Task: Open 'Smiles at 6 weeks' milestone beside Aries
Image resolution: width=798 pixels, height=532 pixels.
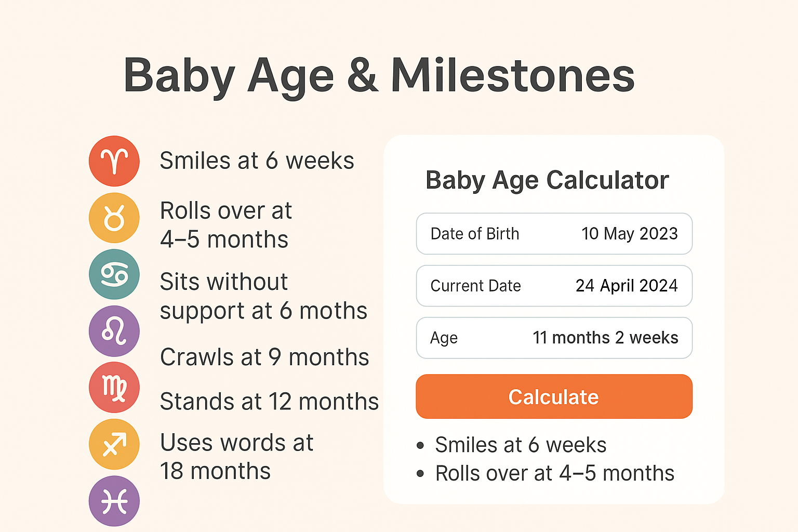Action: pos(257,161)
